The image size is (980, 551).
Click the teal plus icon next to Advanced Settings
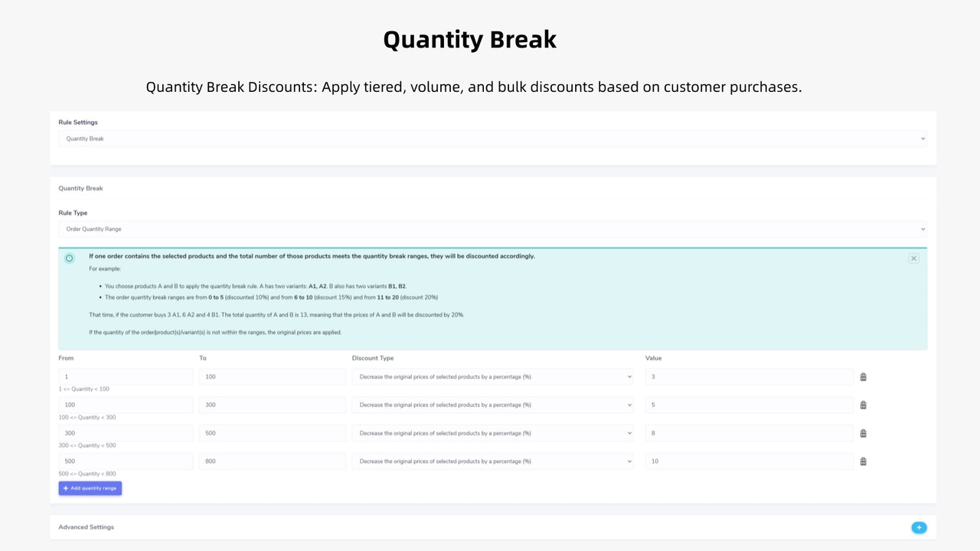tap(919, 527)
